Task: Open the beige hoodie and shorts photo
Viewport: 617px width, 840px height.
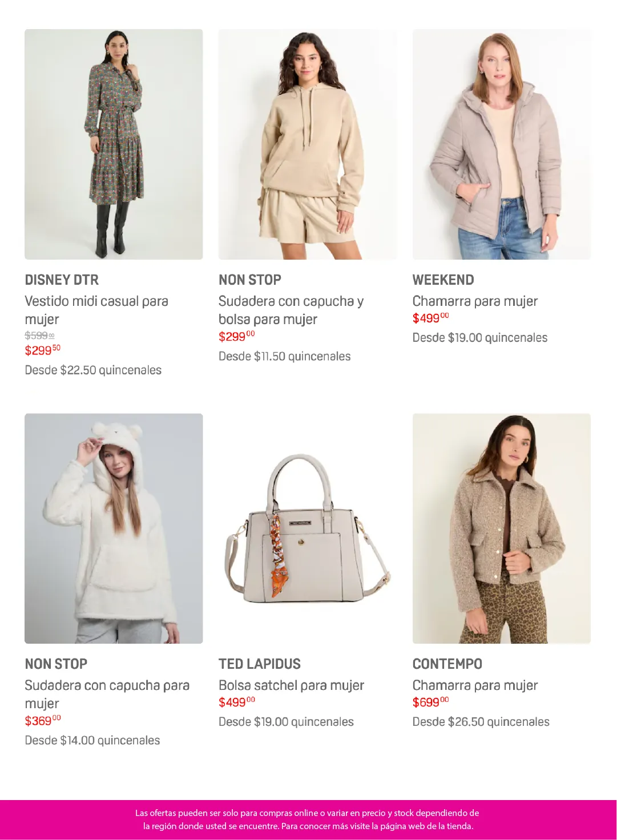Action: [308, 144]
